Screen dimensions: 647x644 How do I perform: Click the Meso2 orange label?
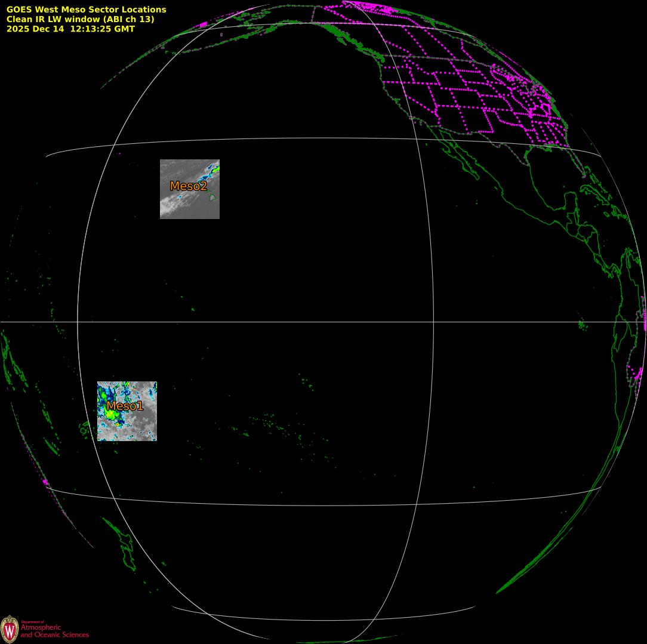pyautogui.click(x=189, y=186)
